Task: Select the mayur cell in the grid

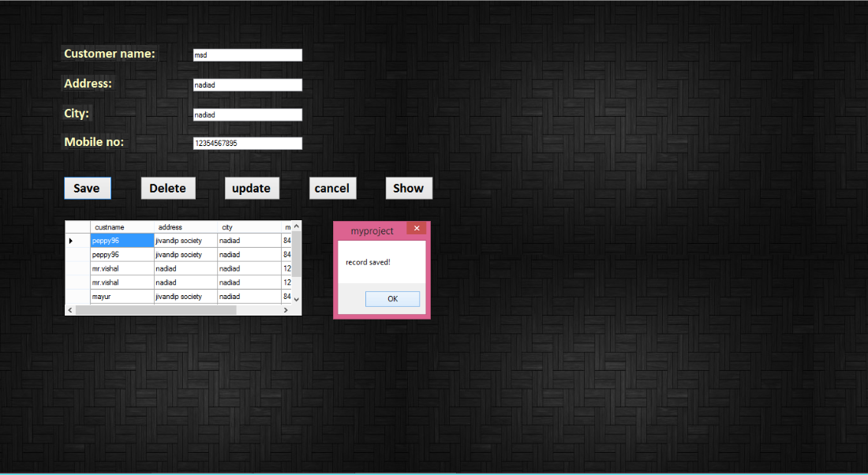Action: coord(122,297)
